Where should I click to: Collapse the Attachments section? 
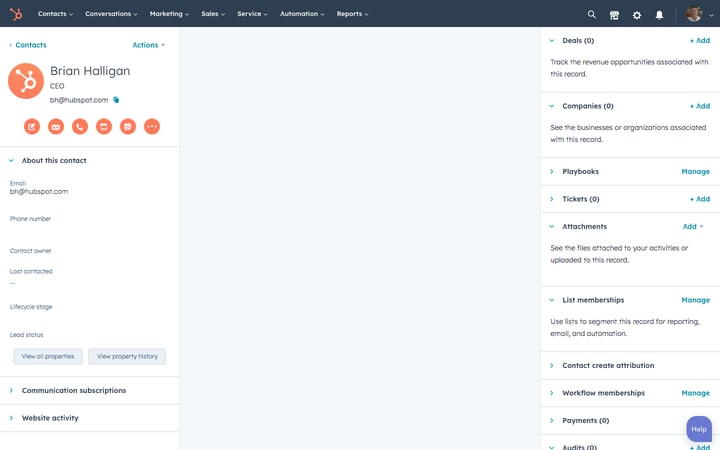click(551, 227)
